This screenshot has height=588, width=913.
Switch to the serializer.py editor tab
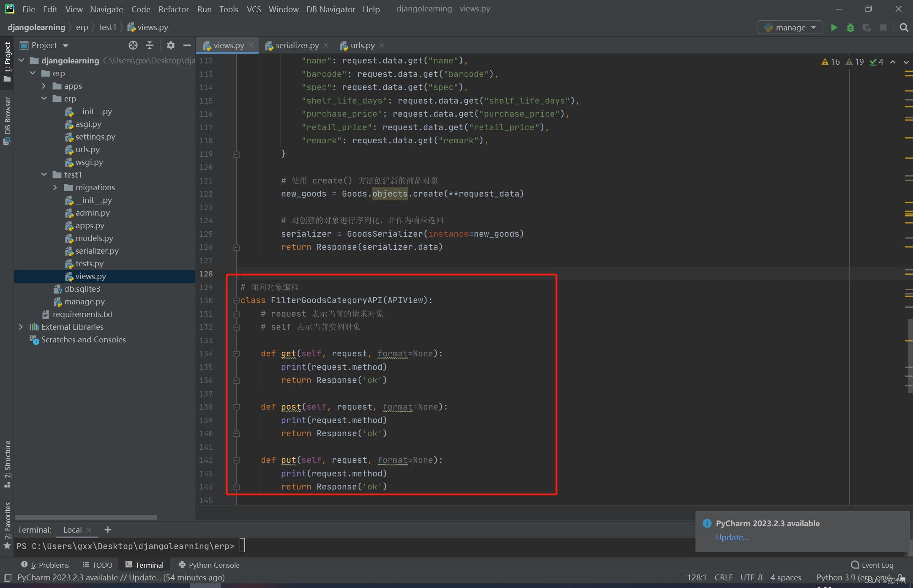point(297,45)
